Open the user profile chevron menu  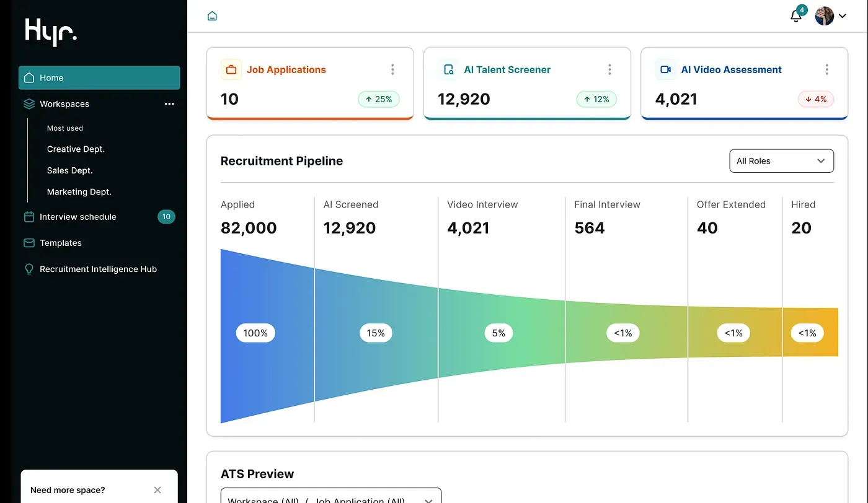(x=842, y=15)
